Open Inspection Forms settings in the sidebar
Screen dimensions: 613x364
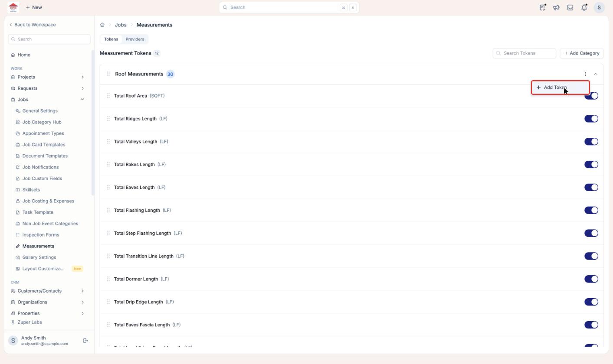pos(40,235)
